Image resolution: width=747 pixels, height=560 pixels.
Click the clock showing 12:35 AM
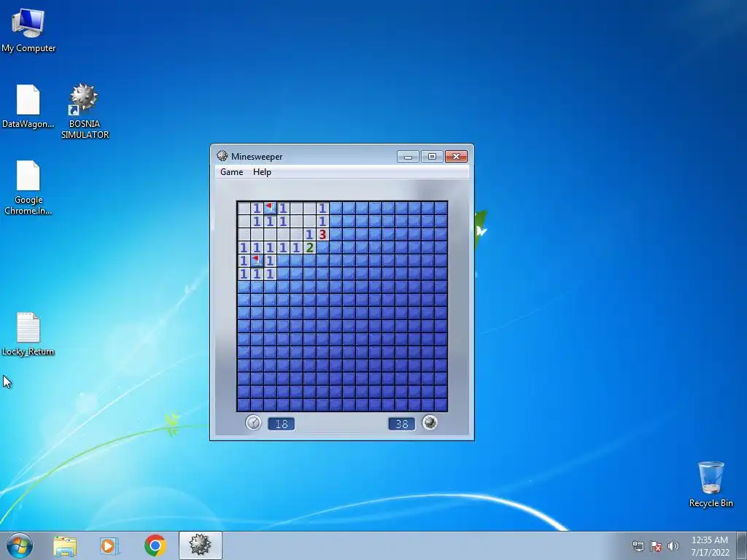click(x=710, y=546)
